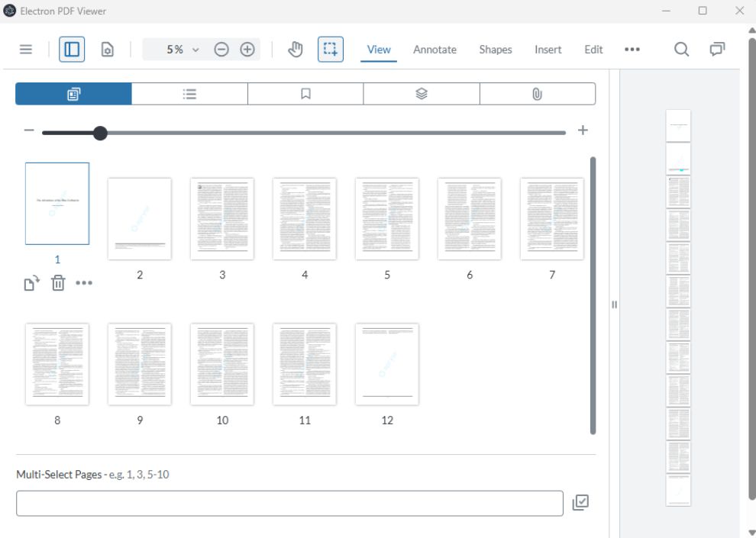Toggle multi-select checkbox icon
Screen dimensions: 756x538
click(x=580, y=502)
